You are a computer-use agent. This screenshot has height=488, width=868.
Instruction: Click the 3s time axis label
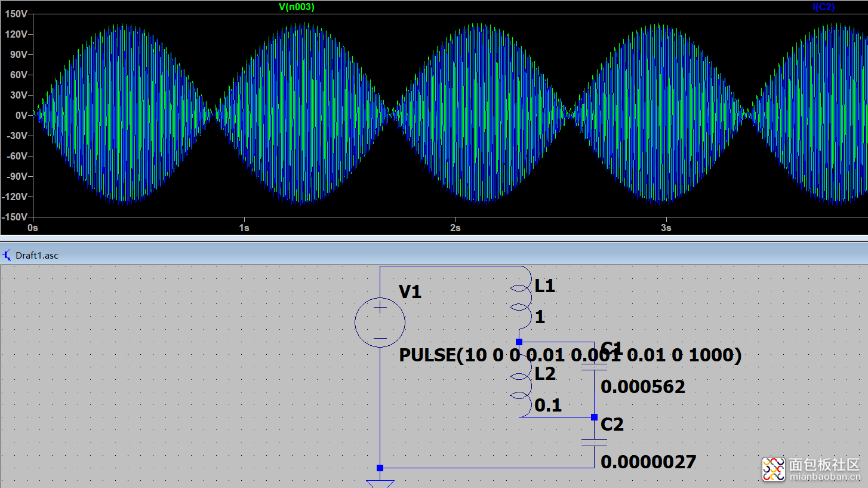click(x=666, y=228)
